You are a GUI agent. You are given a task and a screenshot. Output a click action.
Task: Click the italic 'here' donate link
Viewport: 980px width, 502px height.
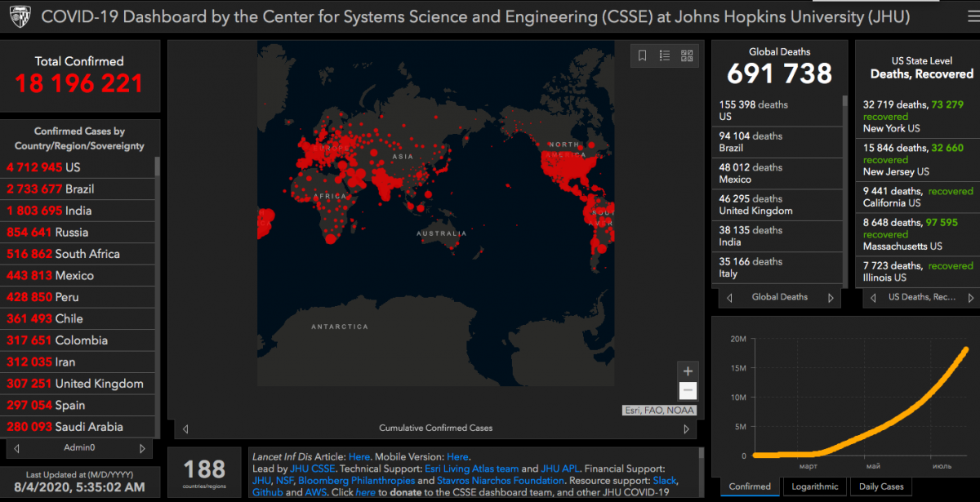365,493
